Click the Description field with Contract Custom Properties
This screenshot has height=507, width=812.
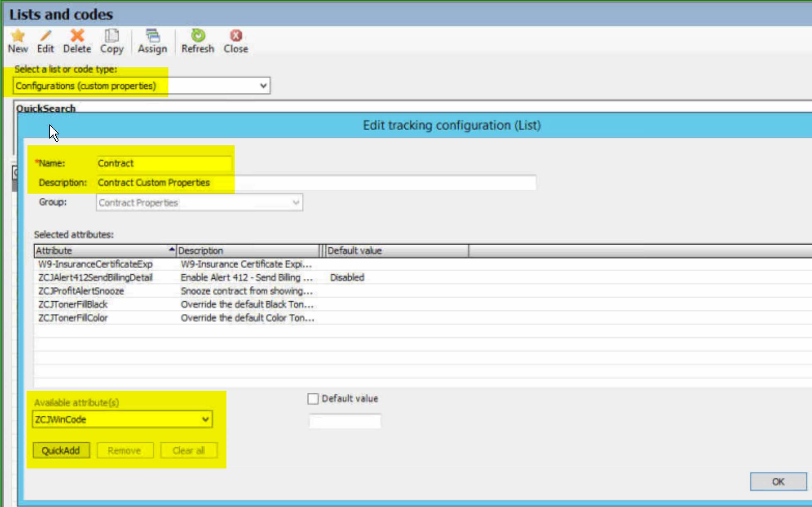[316, 183]
